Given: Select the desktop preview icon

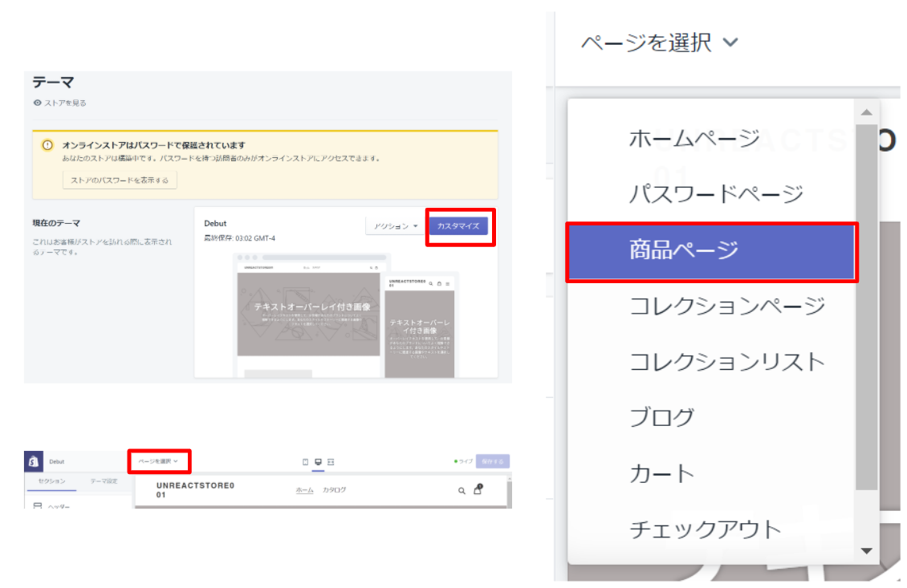Looking at the screenshot, I should tap(318, 462).
